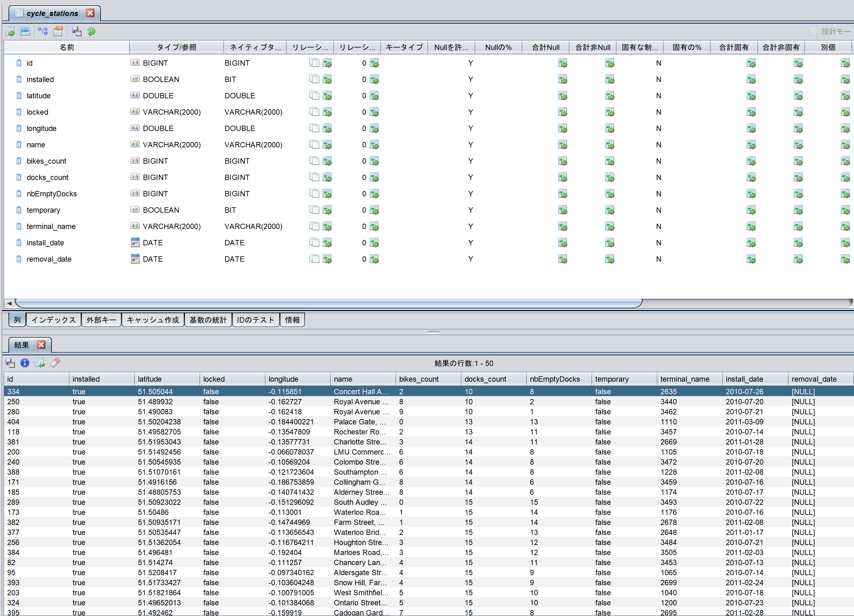Click the '2011-03-09' install_date cell
Screen dimensions: 854x616
[755, 422]
